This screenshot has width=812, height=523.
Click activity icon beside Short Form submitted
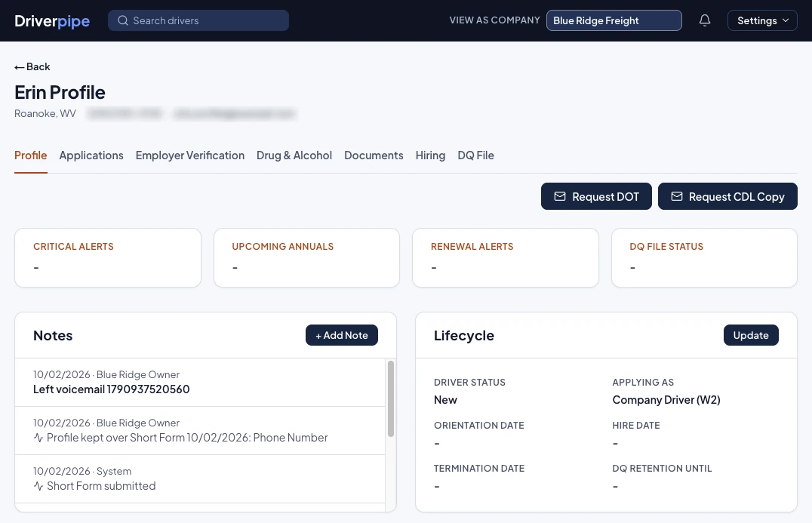(x=38, y=486)
